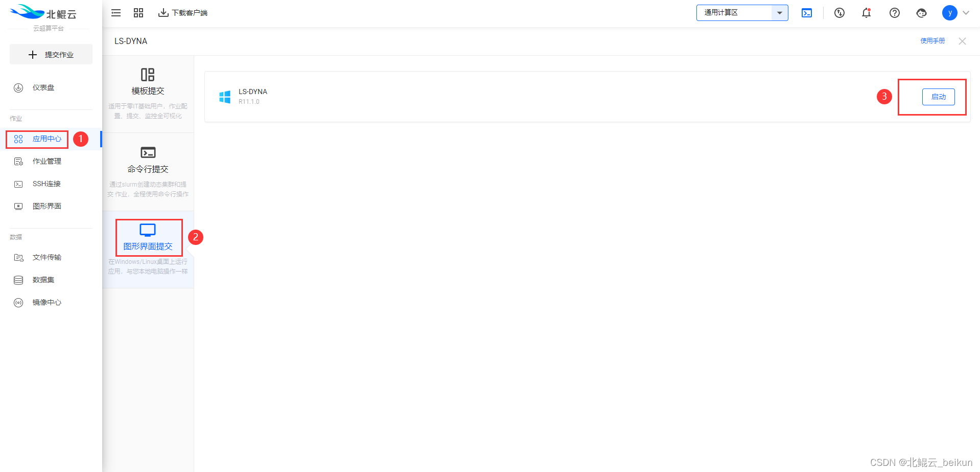Select the 命令行提交 tab
Image resolution: width=980 pixels, height=472 pixels.
[148, 172]
